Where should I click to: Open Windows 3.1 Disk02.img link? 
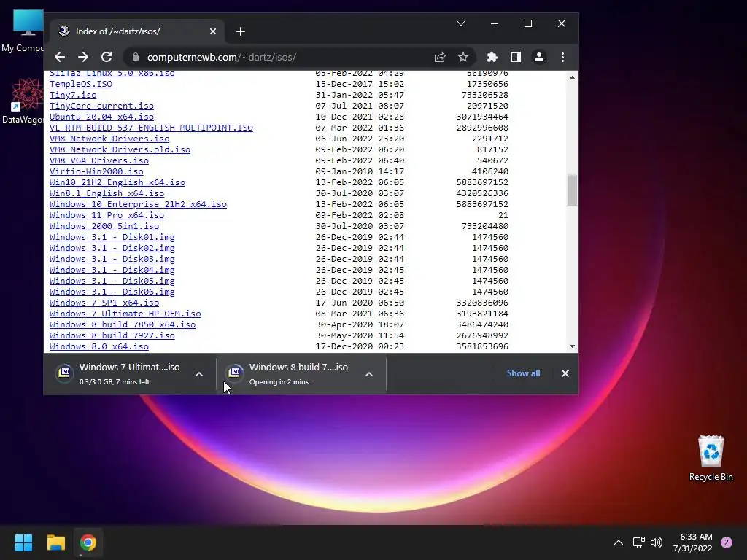pos(112,248)
